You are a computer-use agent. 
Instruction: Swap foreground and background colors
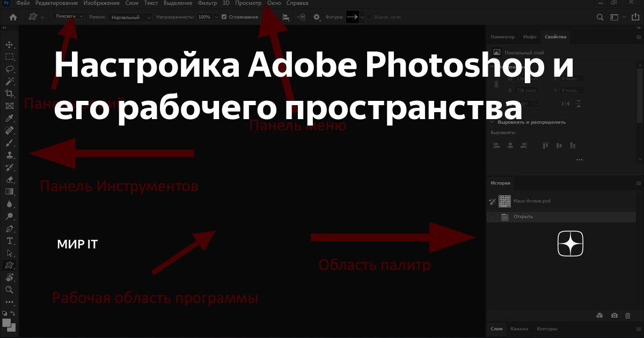point(13,313)
